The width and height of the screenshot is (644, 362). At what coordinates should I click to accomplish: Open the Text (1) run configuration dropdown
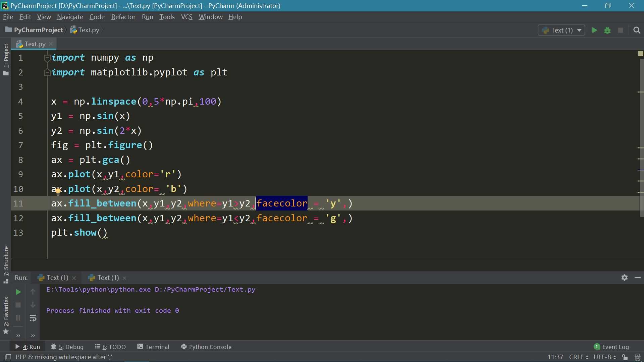(561, 30)
